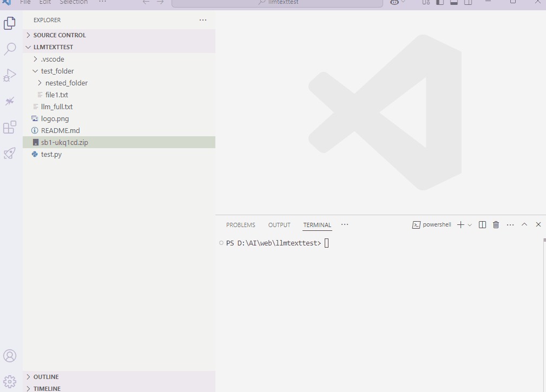Expand the OUTLINE section
Image resolution: width=546 pixels, height=392 pixels.
click(x=119, y=377)
